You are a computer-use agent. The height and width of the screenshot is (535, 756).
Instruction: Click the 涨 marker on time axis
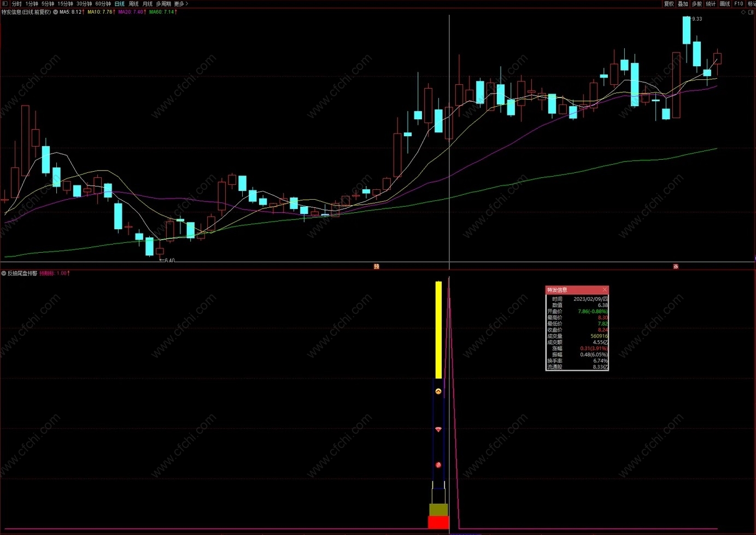pos(676,266)
